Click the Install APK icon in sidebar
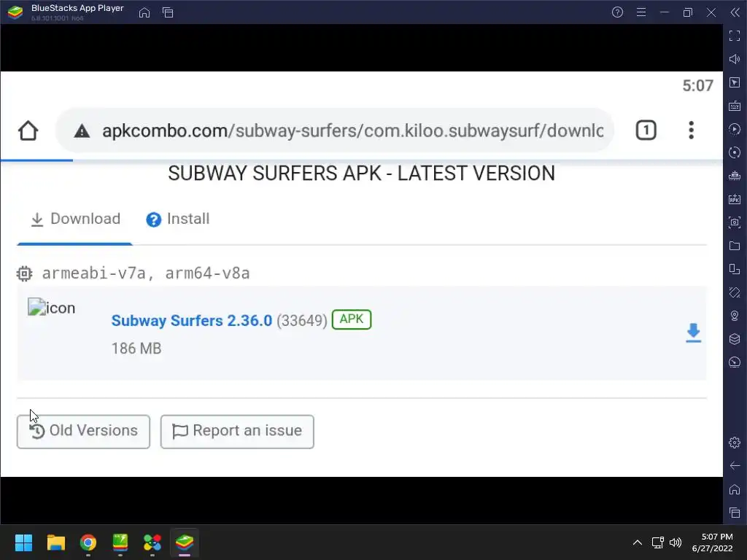 tap(735, 199)
